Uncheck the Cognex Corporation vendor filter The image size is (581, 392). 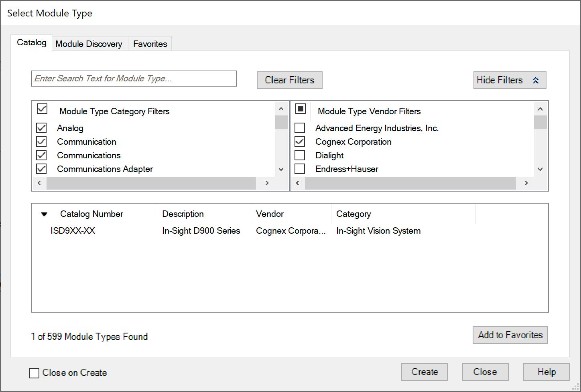[300, 141]
